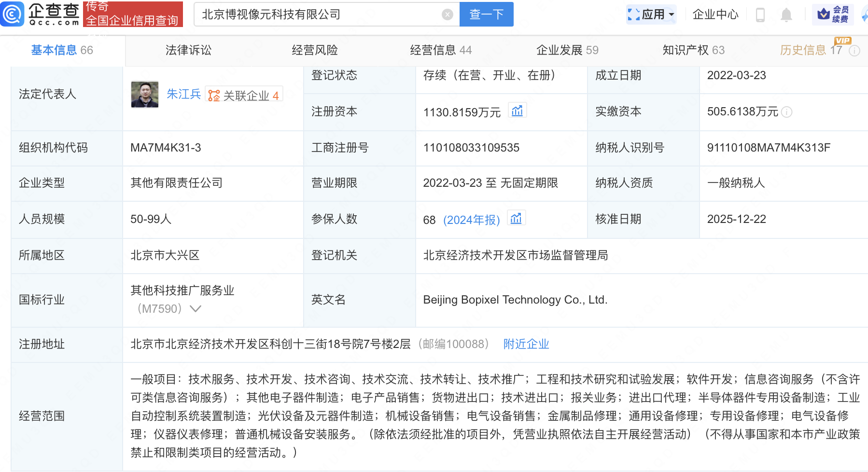Clear the search box with the X icon
This screenshot has width=868, height=472.
pos(447,14)
